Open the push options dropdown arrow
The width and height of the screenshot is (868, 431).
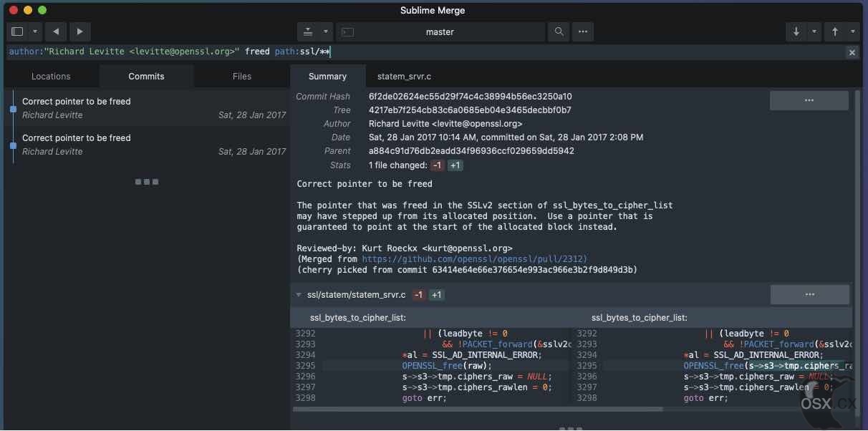pyautogui.click(x=853, y=32)
